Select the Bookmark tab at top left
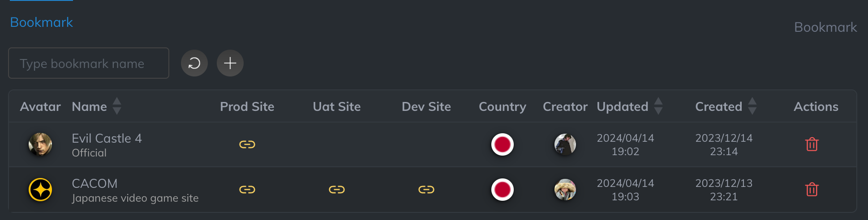This screenshot has width=868, height=220. (41, 22)
